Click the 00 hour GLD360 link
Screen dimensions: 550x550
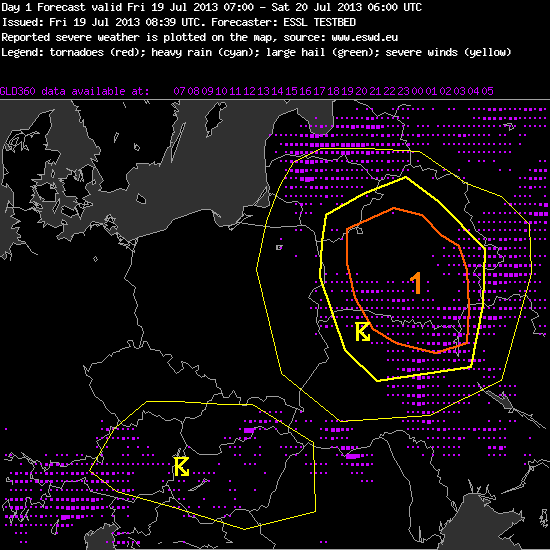417,92
